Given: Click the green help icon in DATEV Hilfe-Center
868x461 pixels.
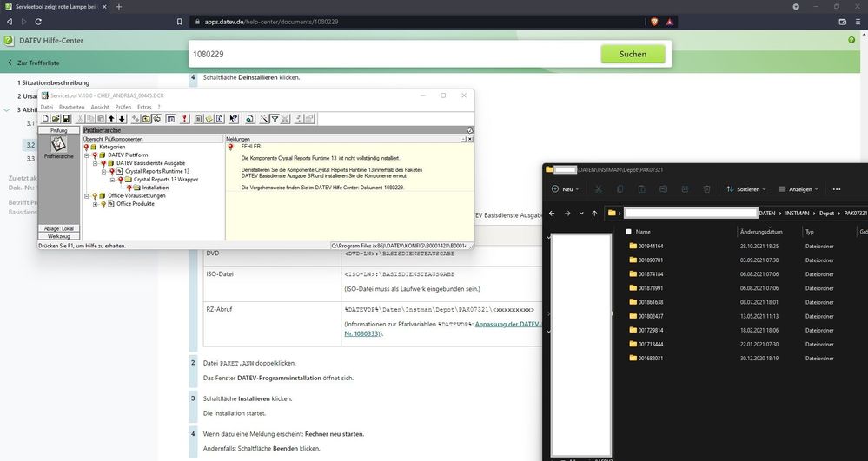Looking at the screenshot, I should pyautogui.click(x=851, y=40).
